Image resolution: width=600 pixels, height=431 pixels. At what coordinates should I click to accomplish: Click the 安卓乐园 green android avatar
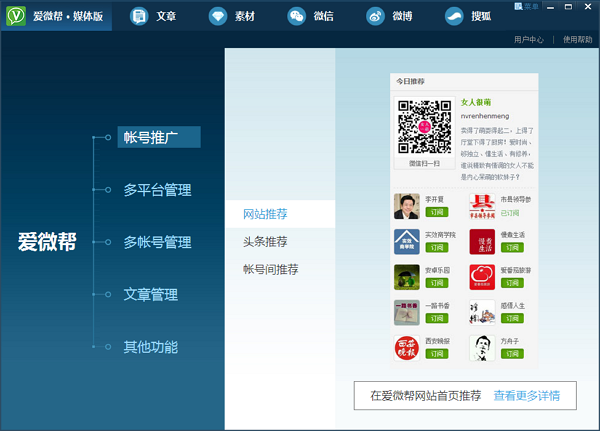(407, 277)
